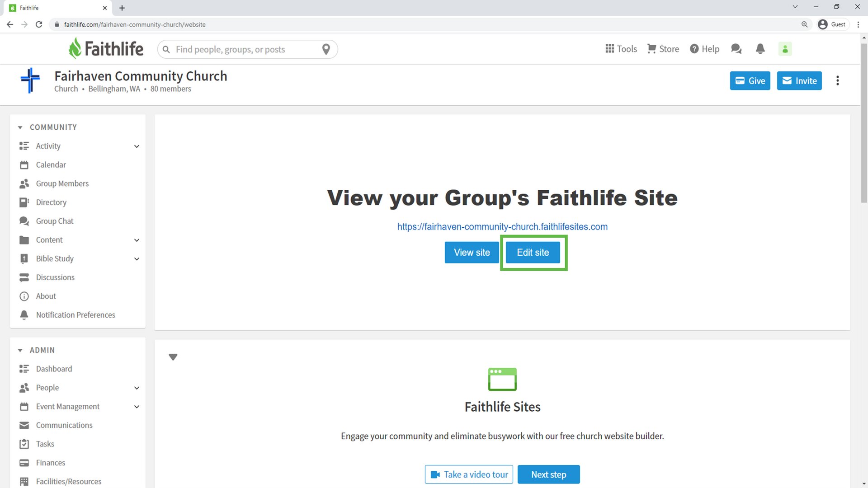
Task: Click the Give button
Action: pyautogui.click(x=750, y=81)
